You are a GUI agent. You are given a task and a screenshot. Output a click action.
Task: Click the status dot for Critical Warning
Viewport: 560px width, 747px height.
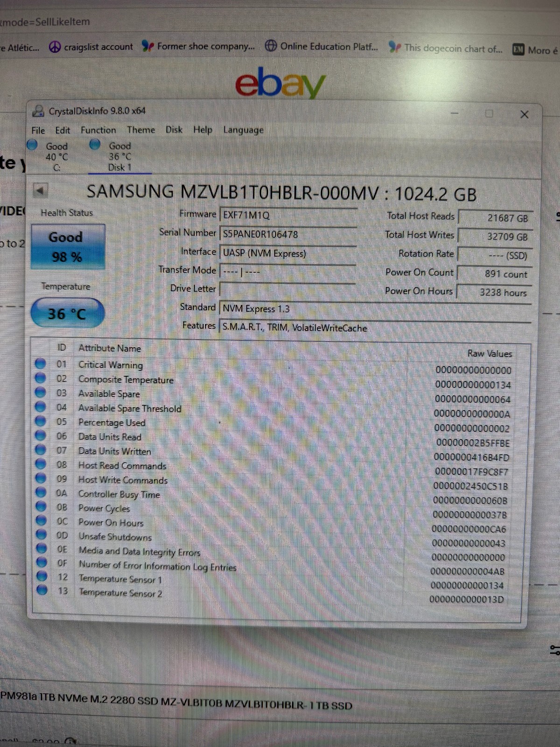[41, 363]
